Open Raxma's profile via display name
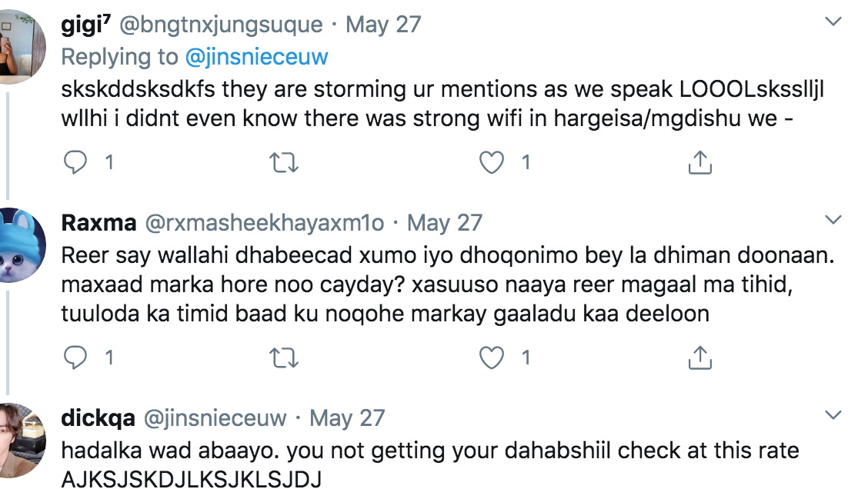 click(98, 223)
